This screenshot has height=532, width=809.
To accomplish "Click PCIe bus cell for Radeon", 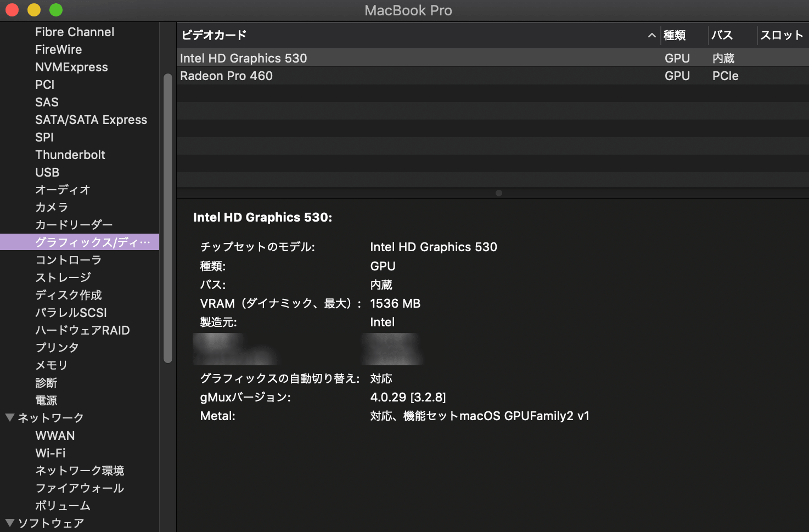I will pos(726,76).
